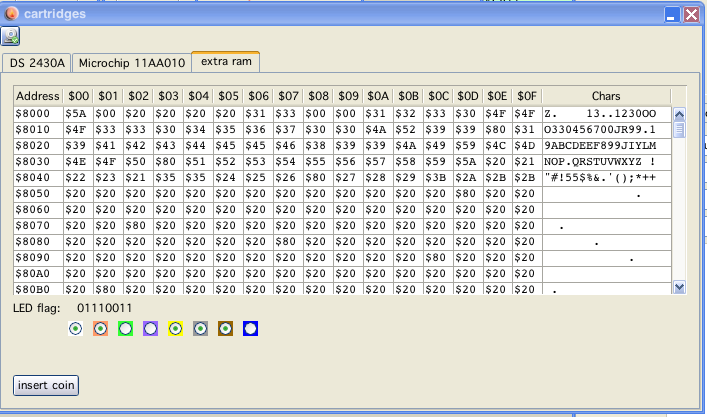Enable the blue LED radio button
Screen dimensions: 707x417
250,328
